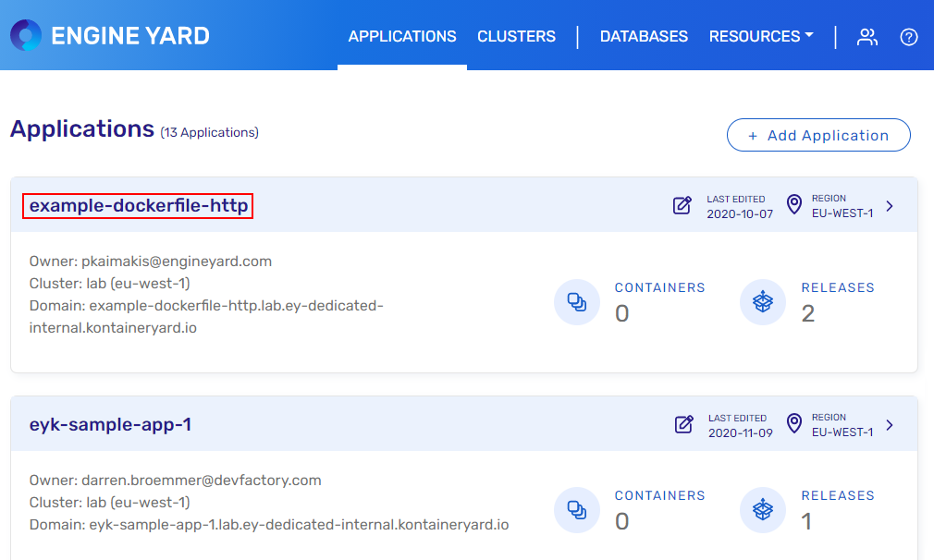Click region pin icon for example-dockerfile-http

coord(794,205)
